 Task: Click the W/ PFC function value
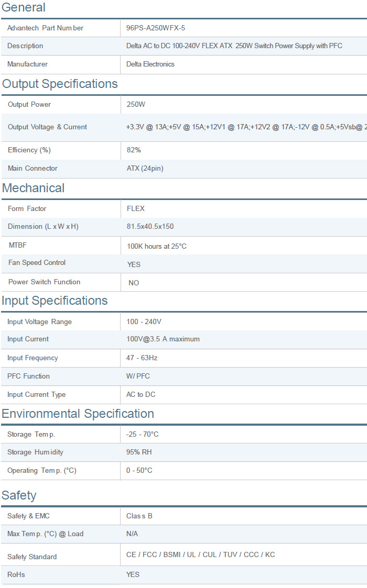(x=138, y=376)
